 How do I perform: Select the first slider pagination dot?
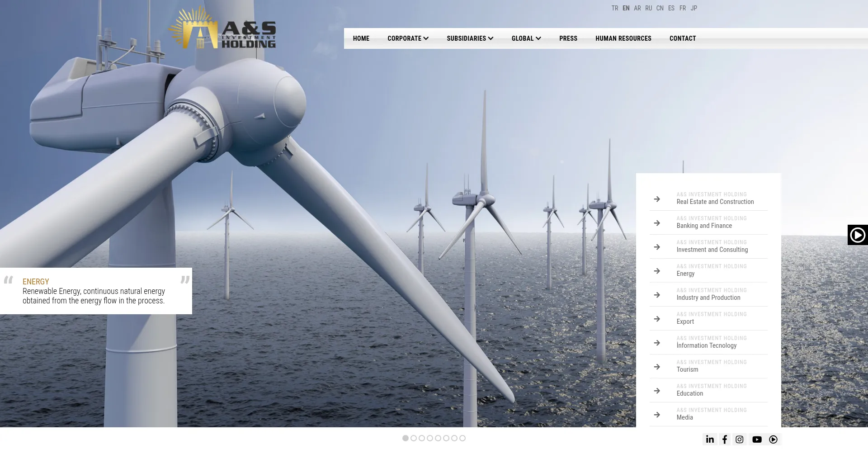406,438
